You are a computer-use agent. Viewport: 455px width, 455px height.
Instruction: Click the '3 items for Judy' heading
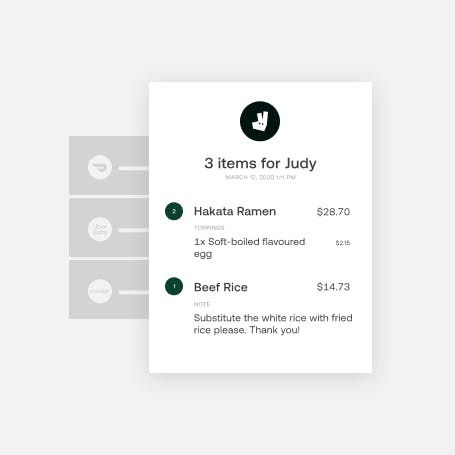tap(260, 163)
